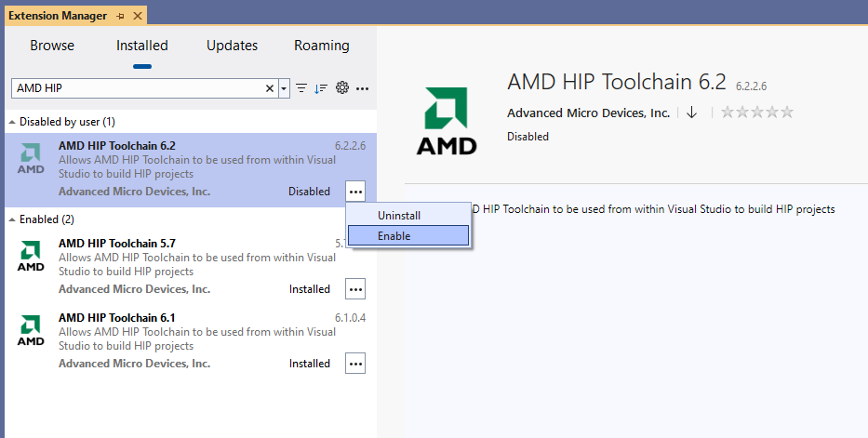Viewport: 868px width, 438px height.
Task: Open the search toolbar overflow menu
Action: 363,88
